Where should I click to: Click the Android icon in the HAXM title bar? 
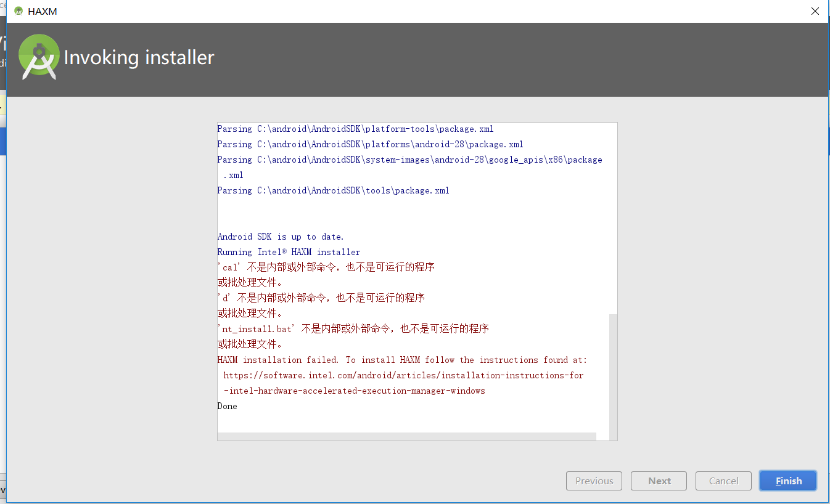[18, 11]
